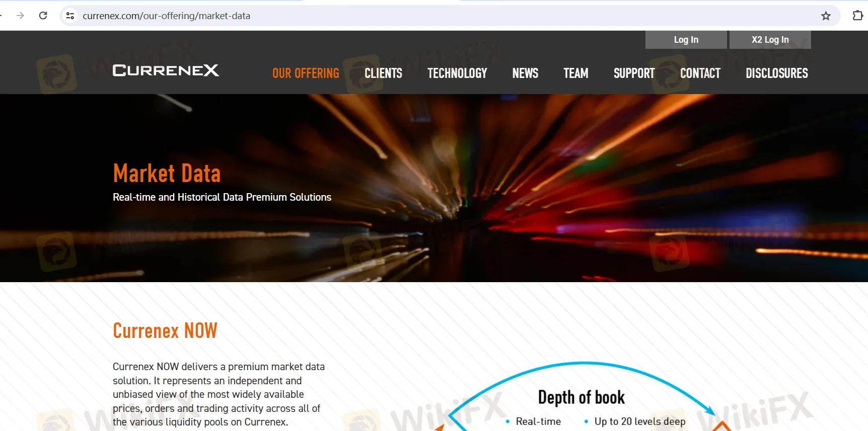This screenshot has height=431, width=868.
Task: Select Team in the navigation bar
Action: point(575,73)
